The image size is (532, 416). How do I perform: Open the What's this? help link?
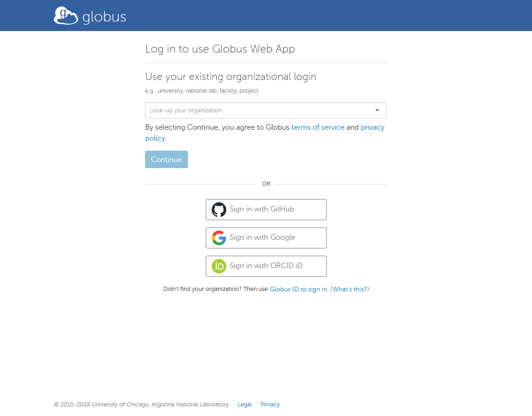click(349, 289)
